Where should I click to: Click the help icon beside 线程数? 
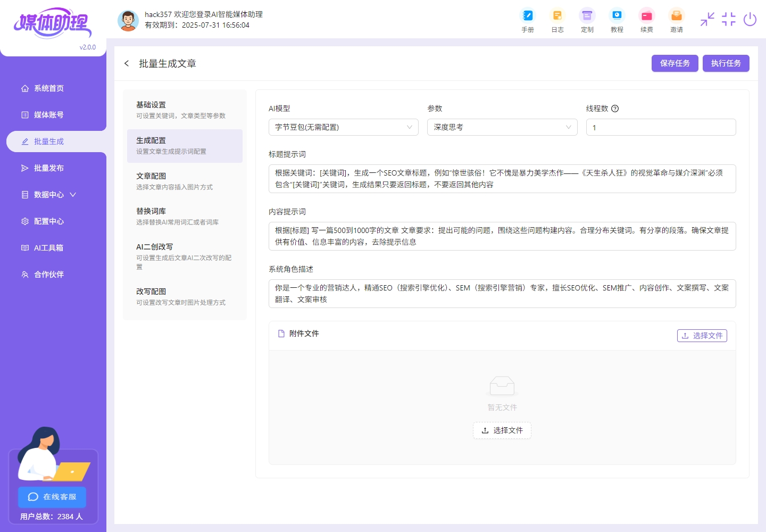[615, 109]
